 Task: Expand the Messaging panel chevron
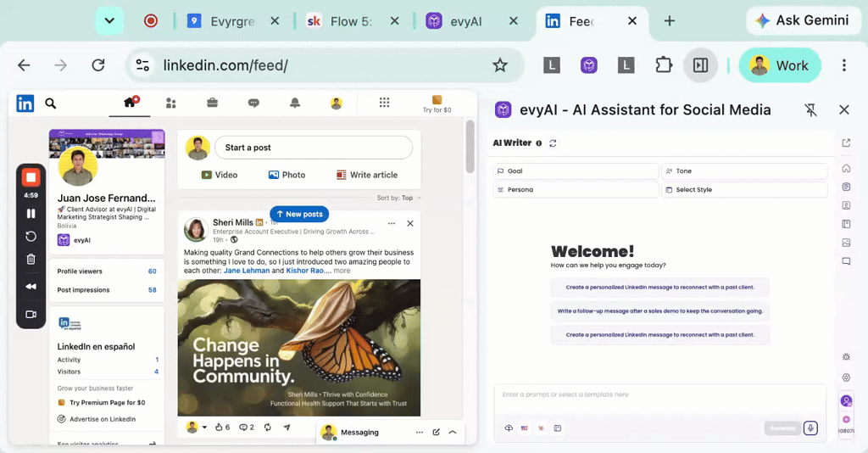coord(453,432)
